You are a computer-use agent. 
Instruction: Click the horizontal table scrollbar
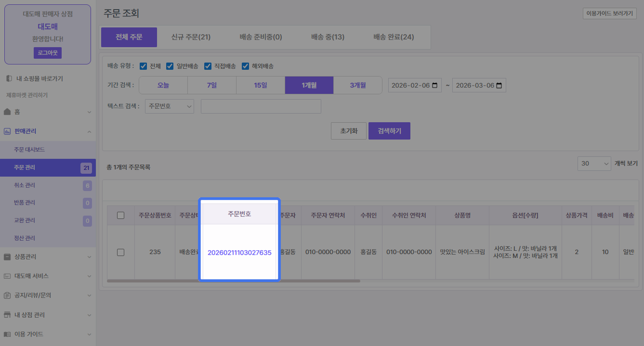[233, 281]
